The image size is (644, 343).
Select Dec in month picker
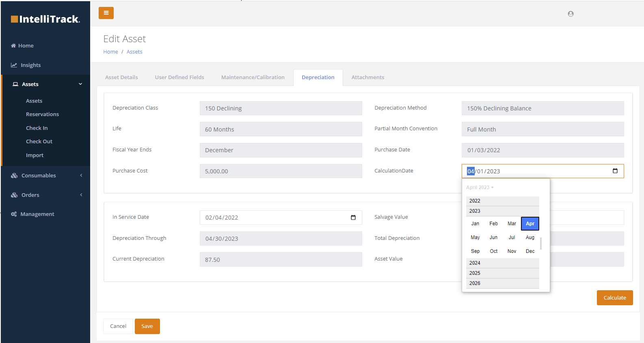(x=530, y=251)
